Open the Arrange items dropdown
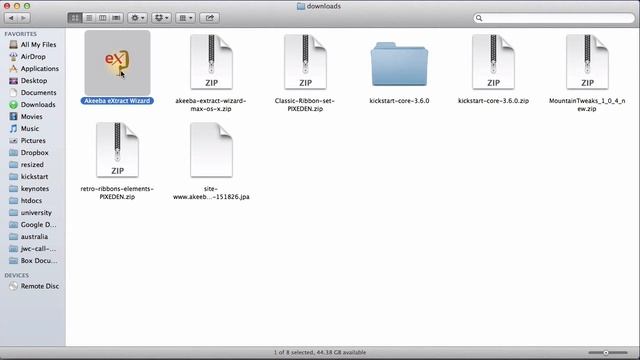The height and width of the screenshot is (360, 640). click(186, 18)
